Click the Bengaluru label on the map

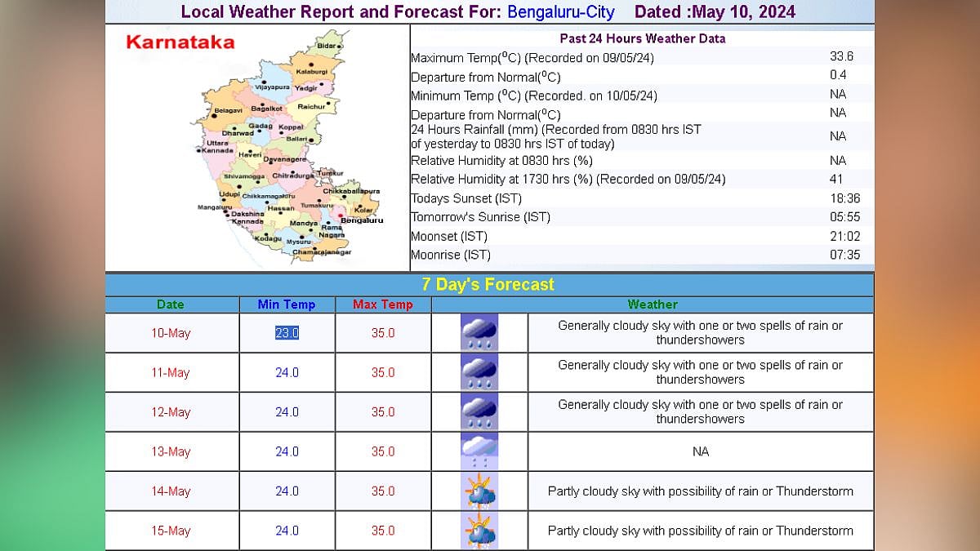click(x=362, y=220)
